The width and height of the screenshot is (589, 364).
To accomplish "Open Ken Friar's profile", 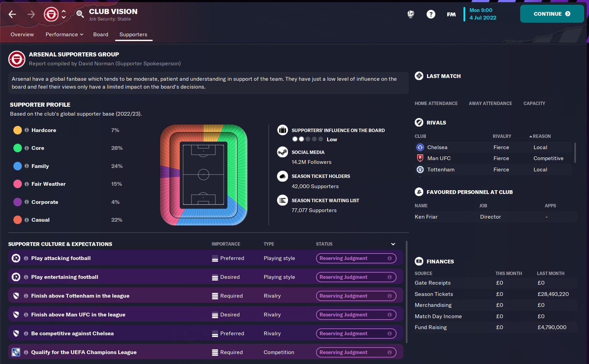I will pyautogui.click(x=426, y=217).
